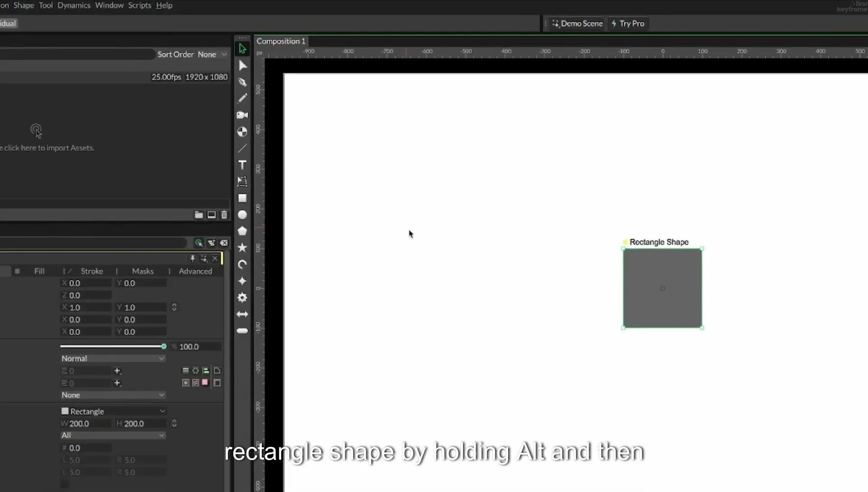This screenshot has width=868, height=492.
Task: Switch to the Composition 1 tab
Action: (281, 41)
